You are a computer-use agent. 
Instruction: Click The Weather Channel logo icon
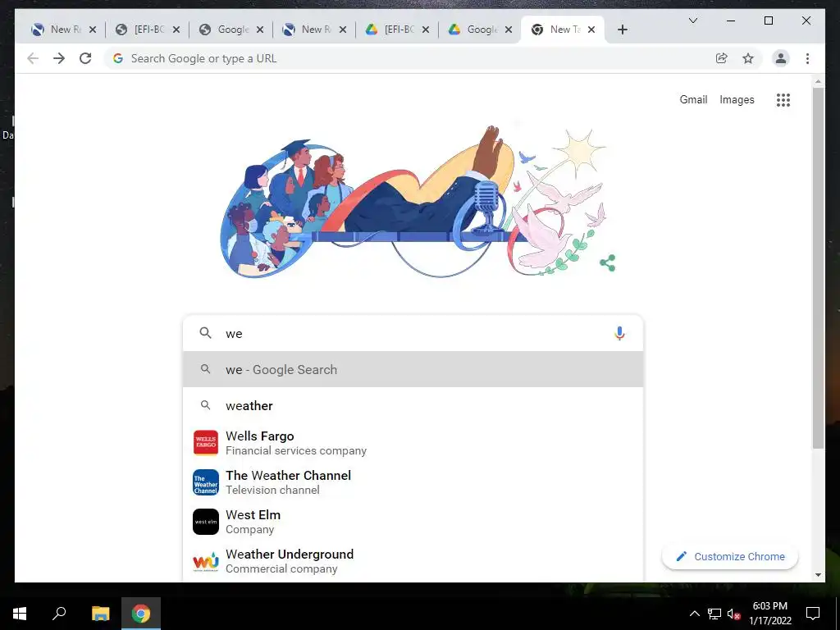click(206, 482)
